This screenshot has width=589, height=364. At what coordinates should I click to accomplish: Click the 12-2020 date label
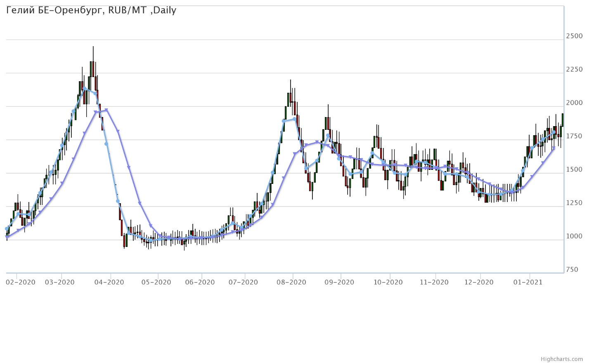pyautogui.click(x=479, y=282)
